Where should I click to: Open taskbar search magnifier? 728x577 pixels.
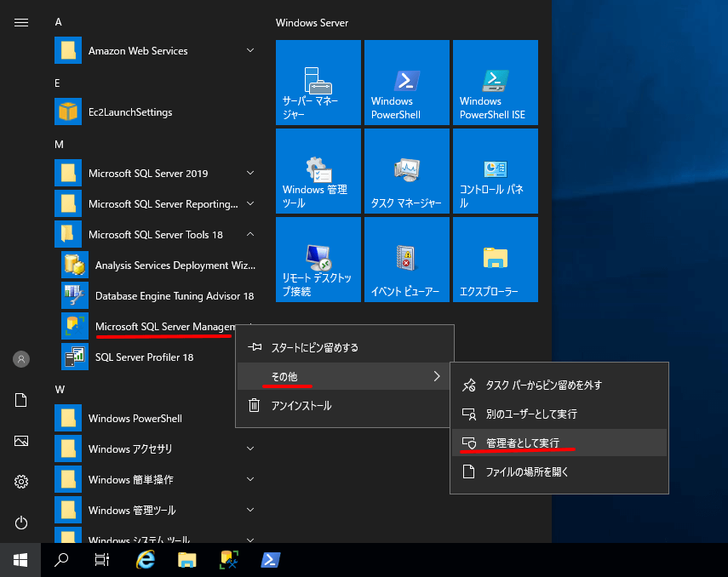[61, 560]
